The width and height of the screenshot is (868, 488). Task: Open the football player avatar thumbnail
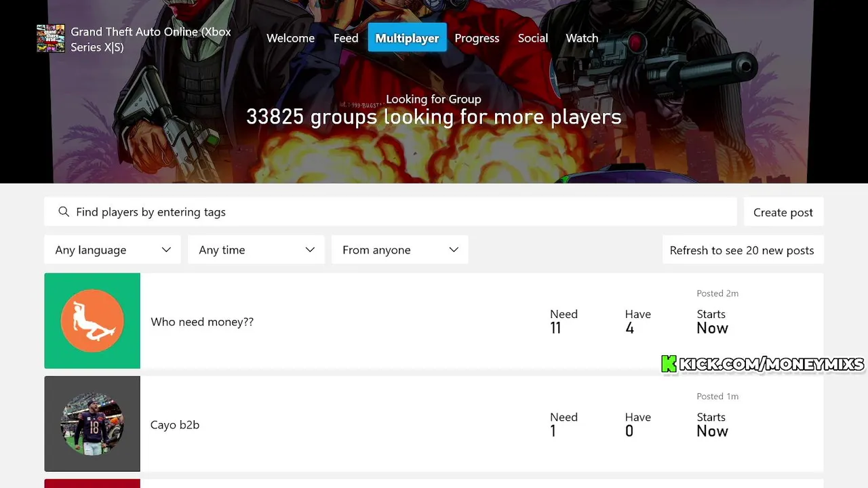[92, 424]
